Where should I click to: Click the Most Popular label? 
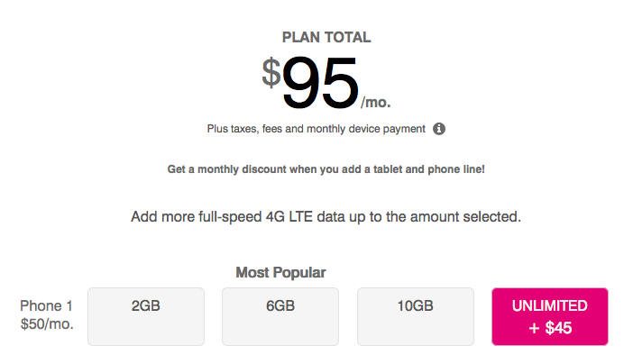[x=280, y=272]
